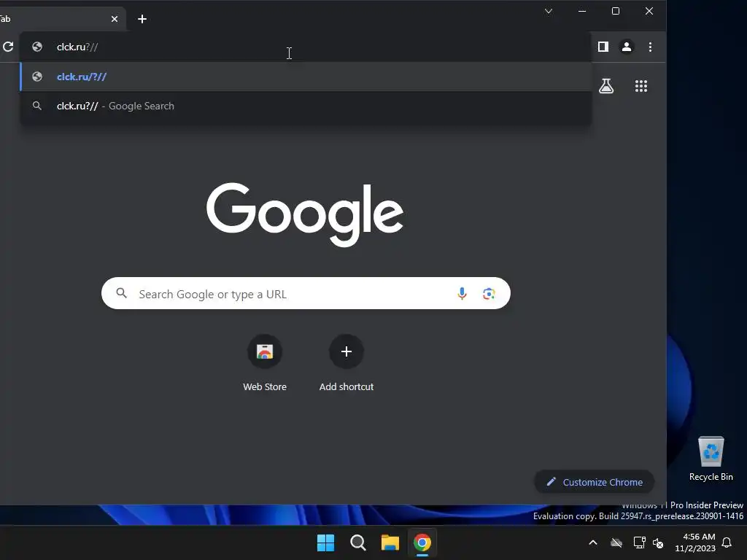This screenshot has height=560, width=747.
Task: Click the OneDrive cloud tray icon
Action: coord(616,542)
